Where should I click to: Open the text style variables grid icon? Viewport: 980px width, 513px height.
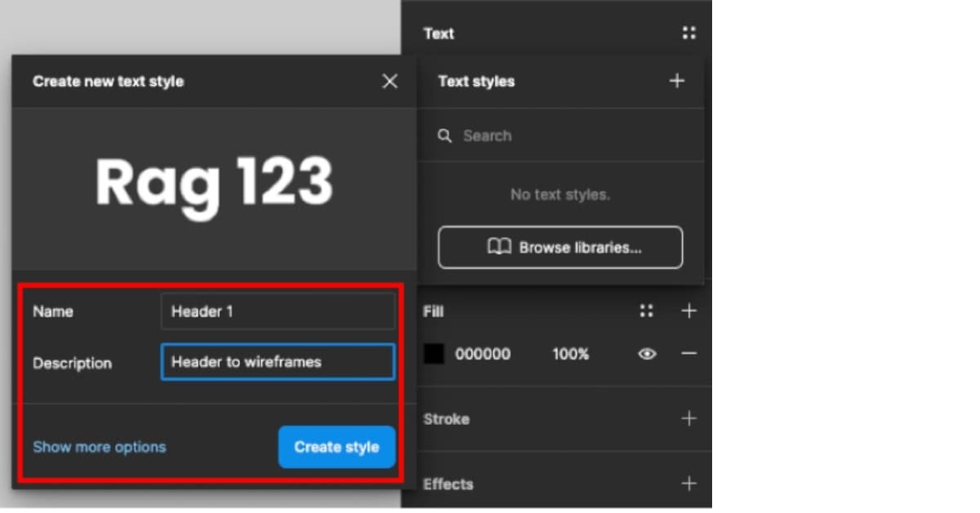[689, 33]
